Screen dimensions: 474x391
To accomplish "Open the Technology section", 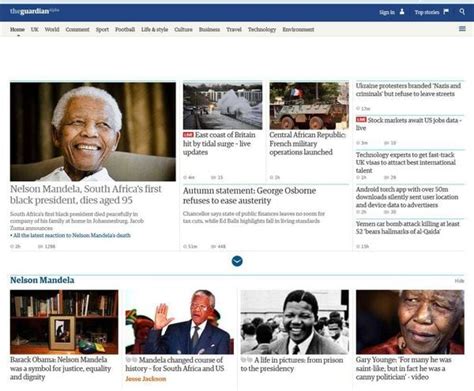I will tap(262, 29).
